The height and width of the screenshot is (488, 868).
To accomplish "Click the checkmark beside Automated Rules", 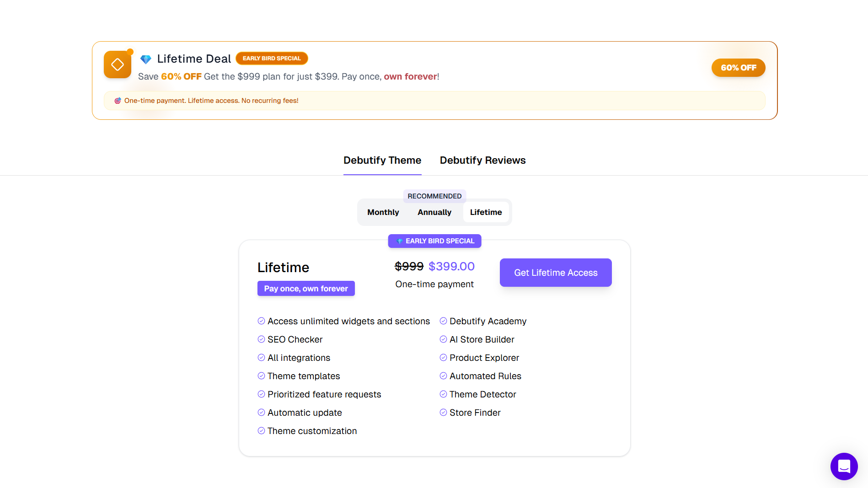I will pyautogui.click(x=443, y=375).
